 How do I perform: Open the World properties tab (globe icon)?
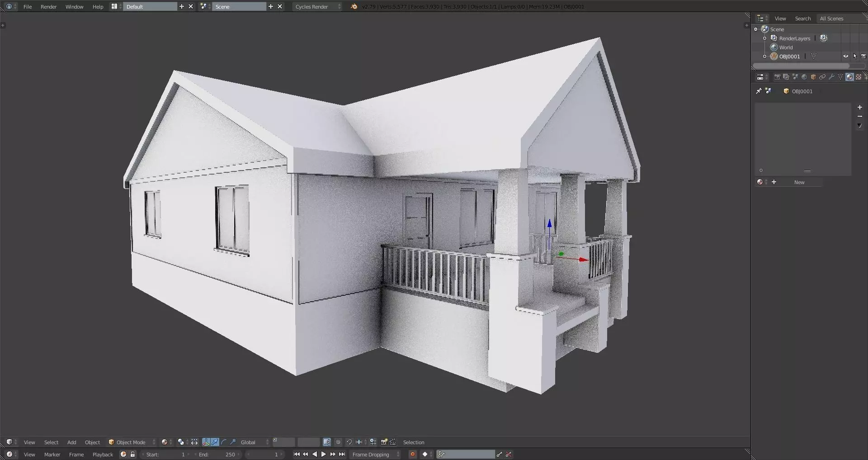(804, 77)
